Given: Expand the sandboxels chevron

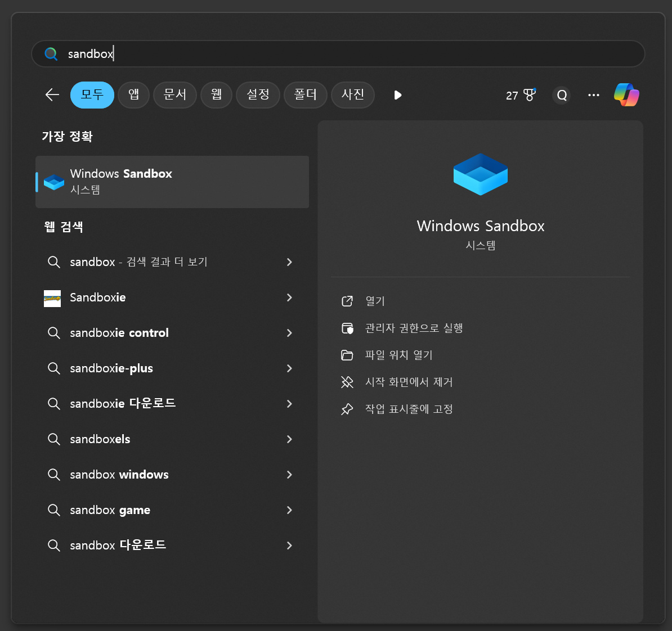Looking at the screenshot, I should click(x=289, y=439).
